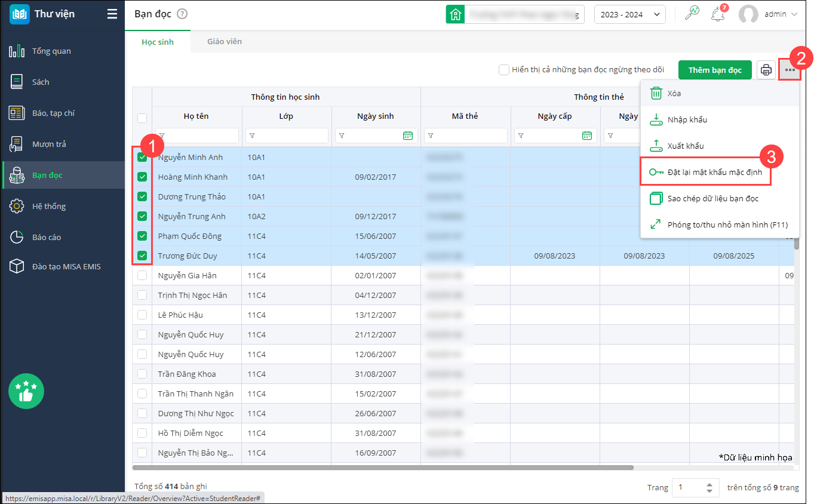The width and height of the screenshot is (814, 504).
Task: Open calendar picker in Ngày sinh filter
Action: pos(408,136)
